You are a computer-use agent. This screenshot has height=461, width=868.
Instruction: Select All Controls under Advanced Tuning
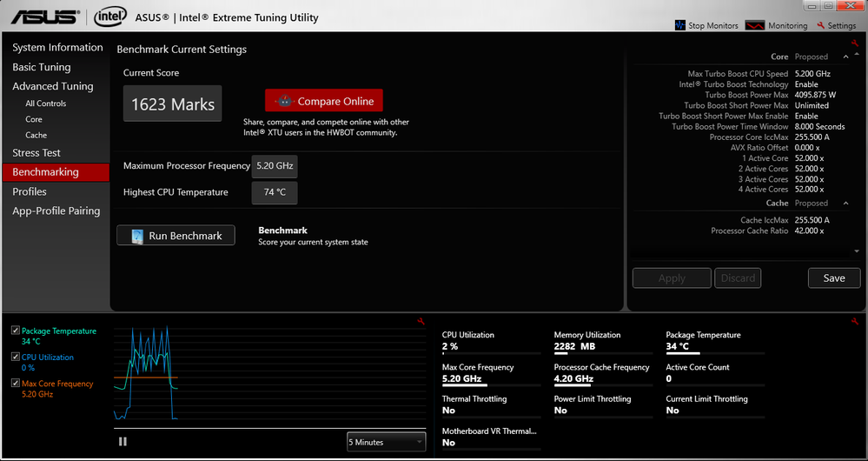[45, 104]
